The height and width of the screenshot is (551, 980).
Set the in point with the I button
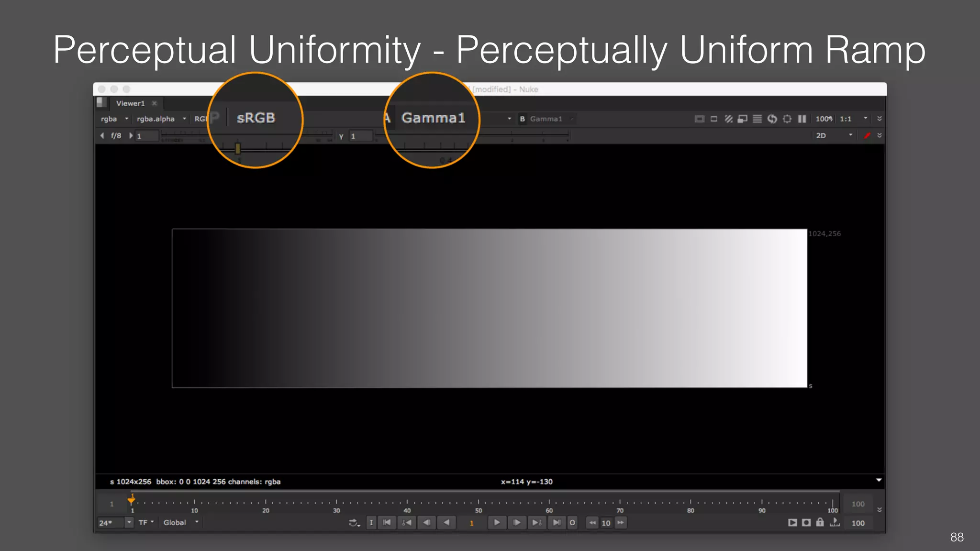[x=371, y=523]
